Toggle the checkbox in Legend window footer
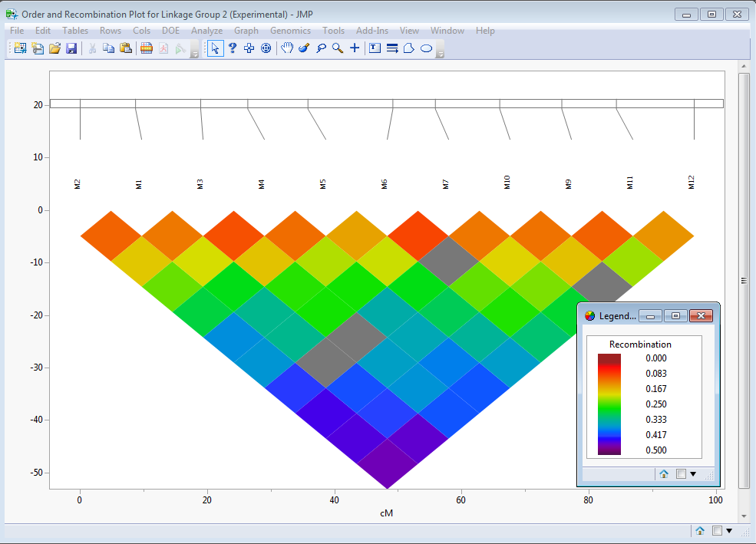This screenshot has height=544, width=756. coord(681,473)
